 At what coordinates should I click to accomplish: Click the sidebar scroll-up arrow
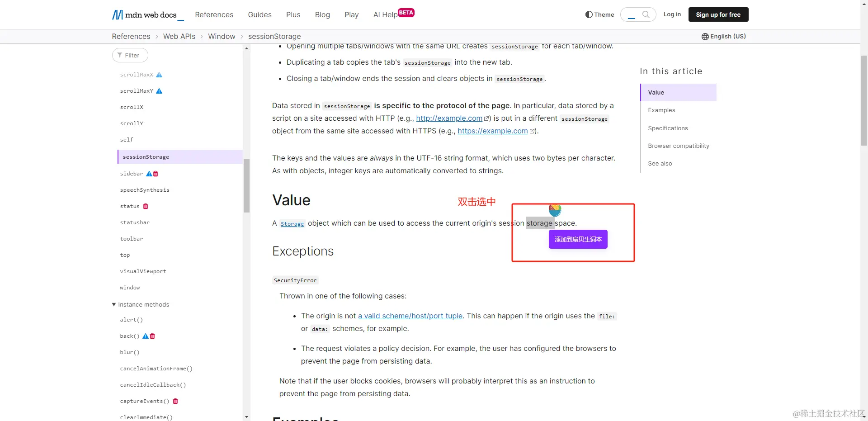click(x=246, y=48)
